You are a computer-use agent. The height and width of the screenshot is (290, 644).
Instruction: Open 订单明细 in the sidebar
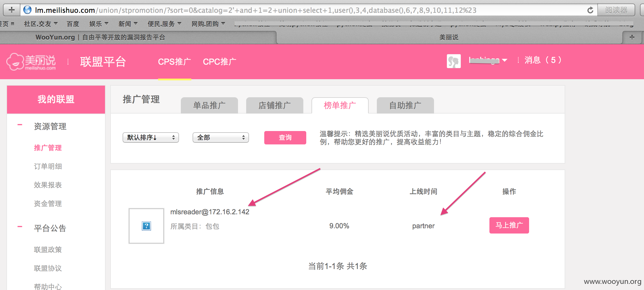click(48, 167)
